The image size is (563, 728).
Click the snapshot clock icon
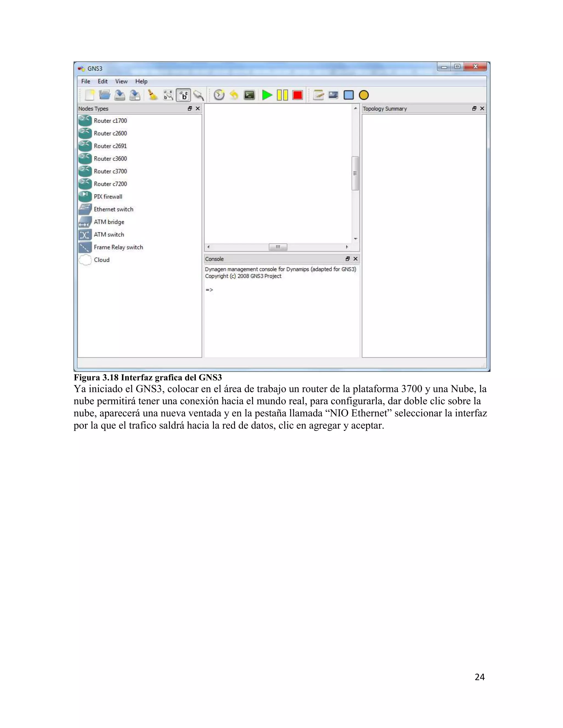(219, 95)
